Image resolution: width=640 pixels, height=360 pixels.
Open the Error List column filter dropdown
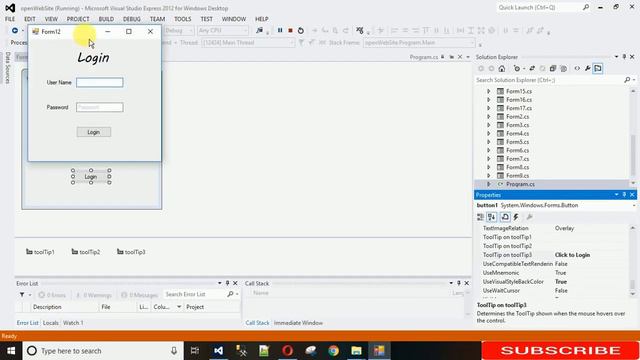point(179,307)
